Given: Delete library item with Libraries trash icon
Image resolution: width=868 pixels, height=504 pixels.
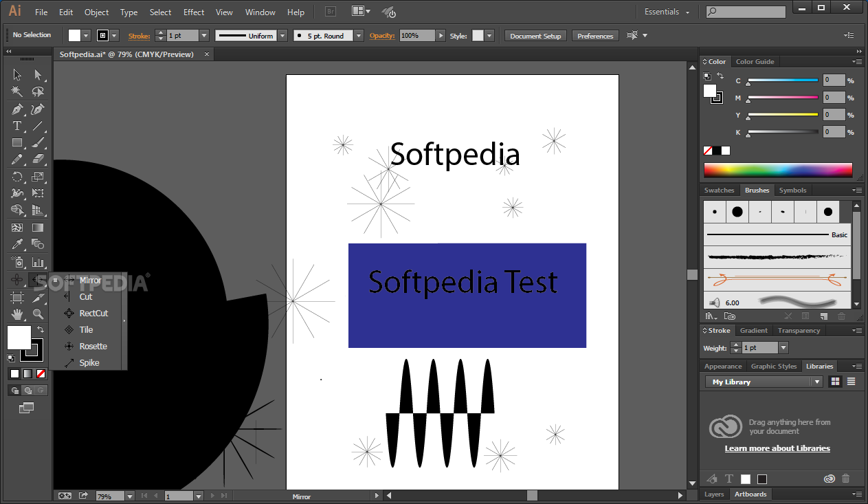Looking at the screenshot, I should pos(846,479).
